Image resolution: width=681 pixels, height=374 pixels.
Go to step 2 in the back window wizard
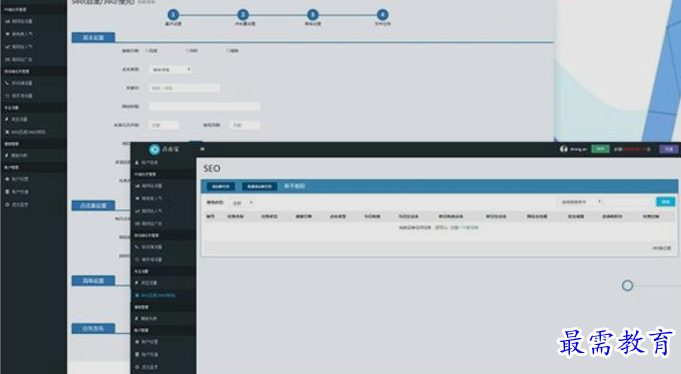coord(243,15)
